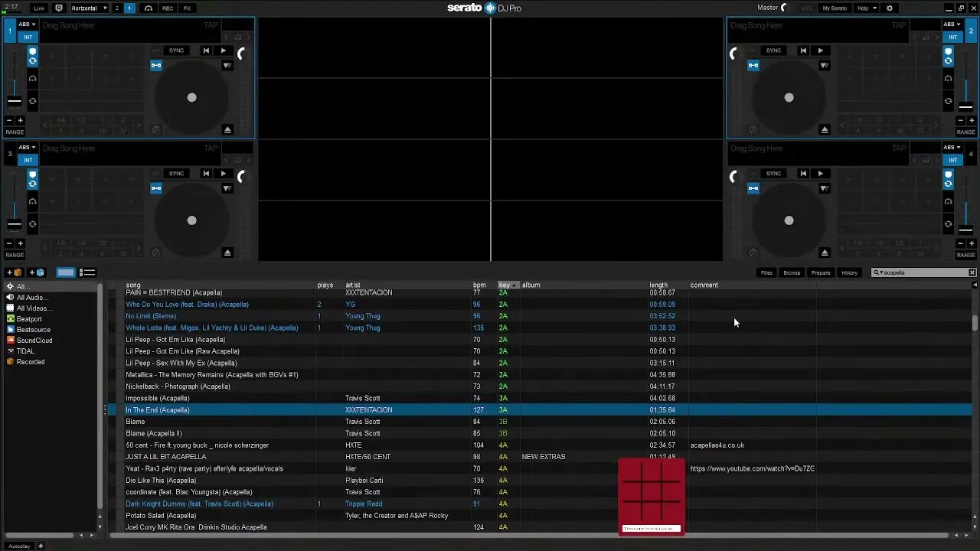The image size is (980, 551).
Task: Toggle INT mode on deck 2
Action: (952, 37)
